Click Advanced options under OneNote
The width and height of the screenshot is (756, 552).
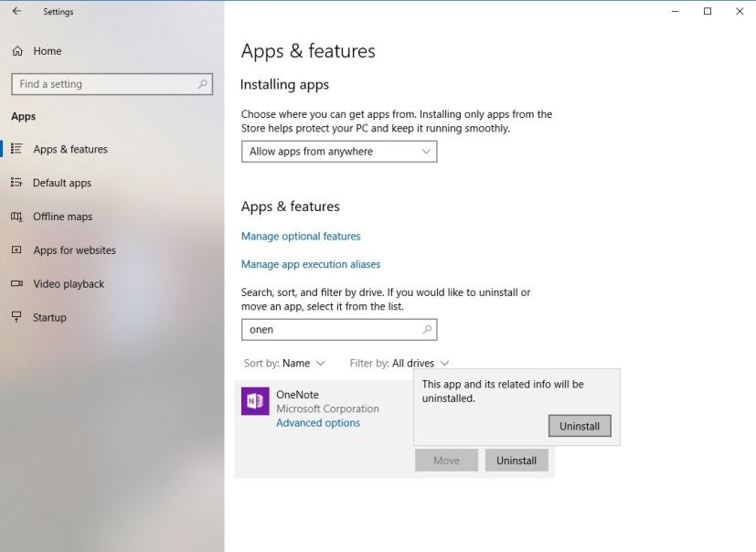click(x=317, y=422)
